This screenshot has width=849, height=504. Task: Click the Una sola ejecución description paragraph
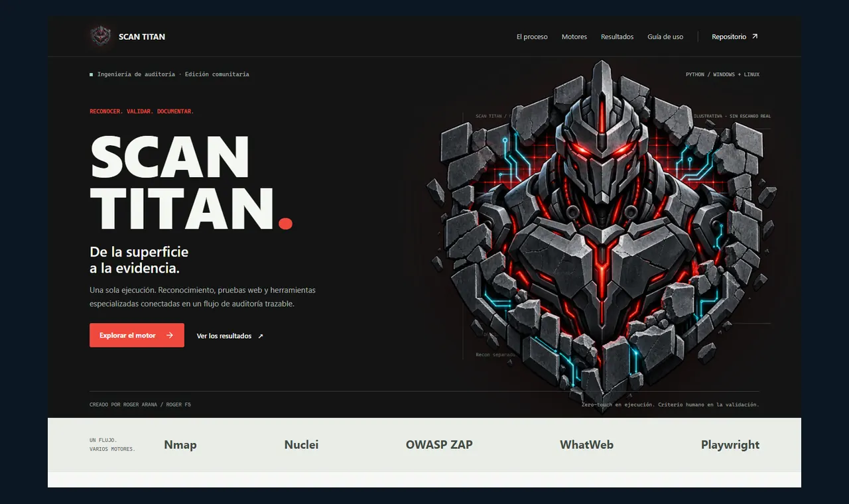(203, 297)
